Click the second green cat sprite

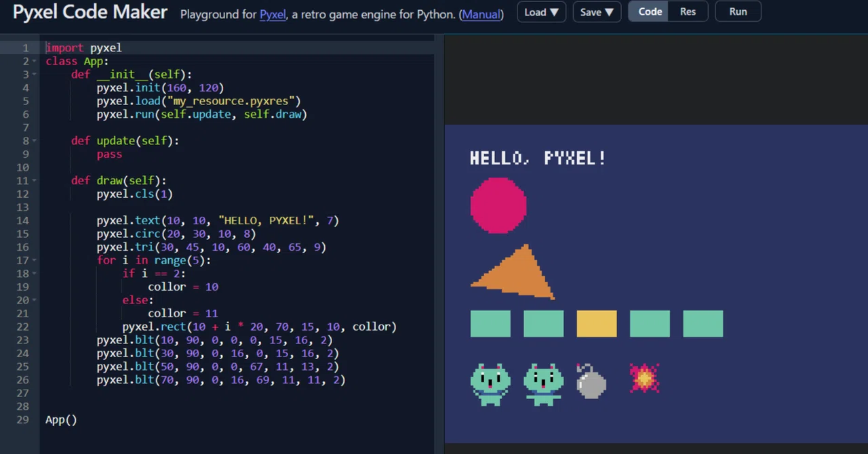[543, 384]
